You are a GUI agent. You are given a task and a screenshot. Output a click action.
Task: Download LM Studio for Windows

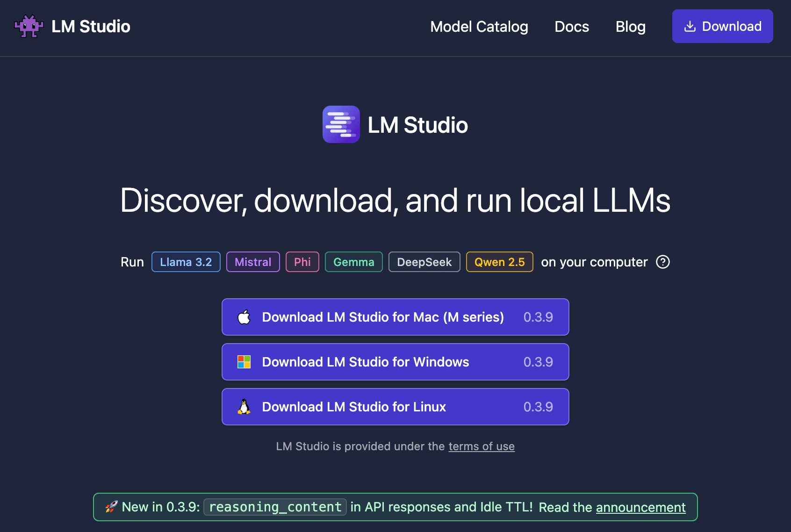pyautogui.click(x=395, y=362)
